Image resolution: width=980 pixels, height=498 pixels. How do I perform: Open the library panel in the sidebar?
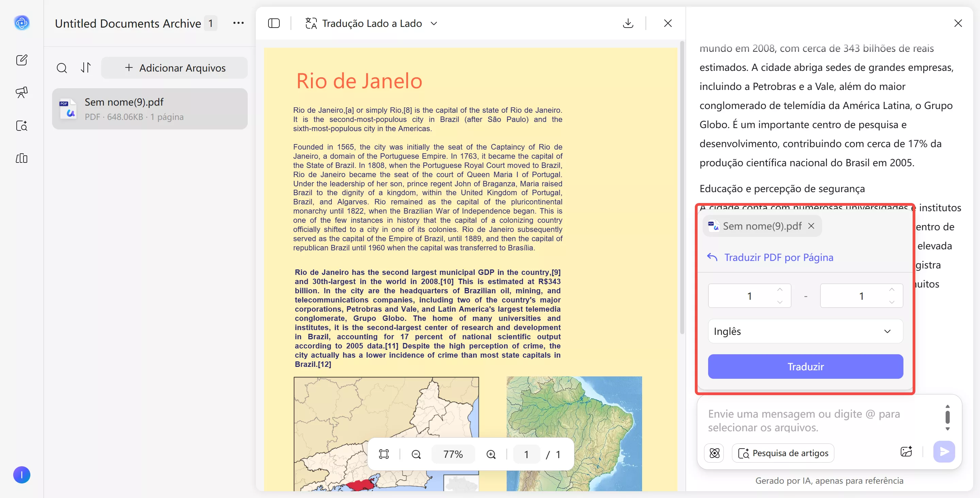tap(22, 158)
